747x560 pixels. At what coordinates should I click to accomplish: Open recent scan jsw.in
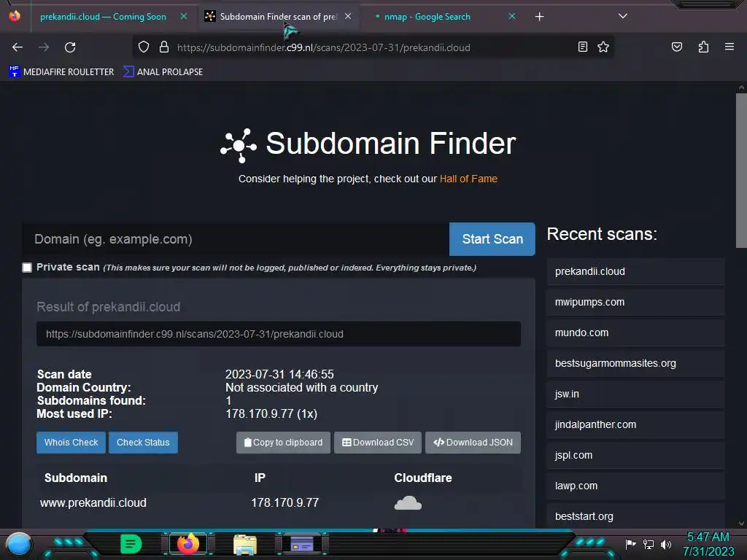[635, 394]
